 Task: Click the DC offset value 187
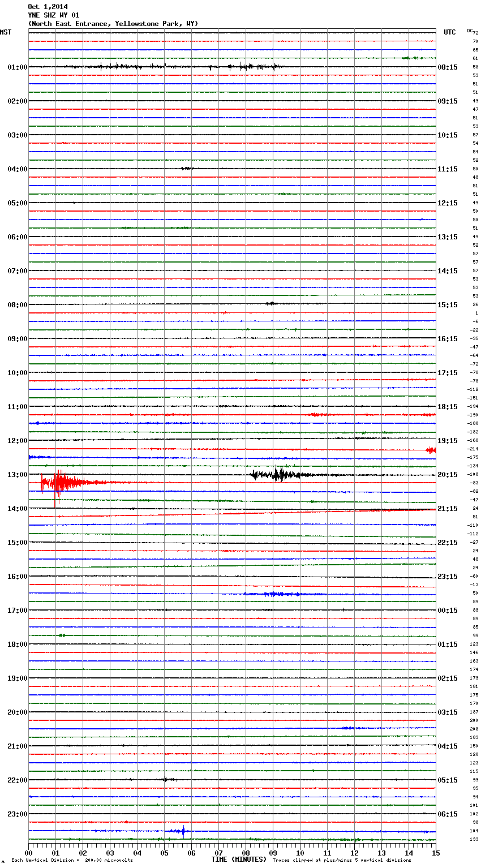point(474,712)
